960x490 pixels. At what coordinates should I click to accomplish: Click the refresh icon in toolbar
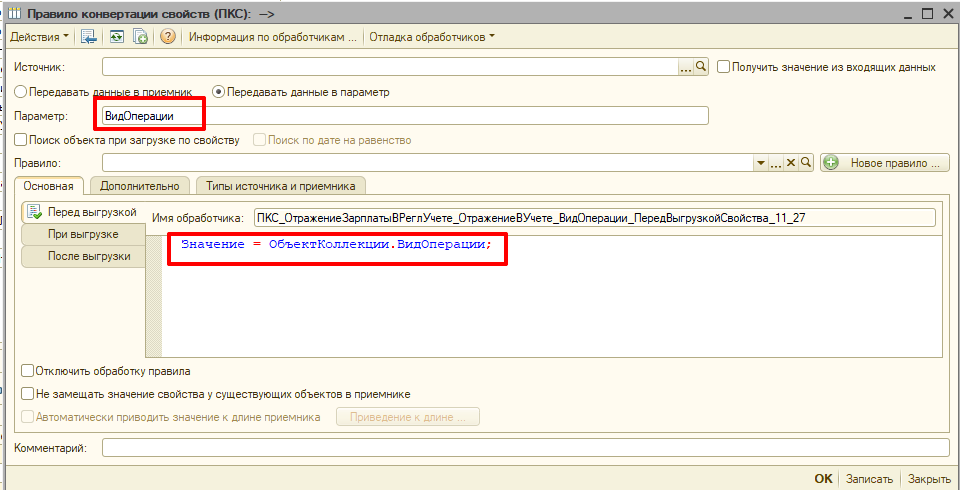click(117, 37)
